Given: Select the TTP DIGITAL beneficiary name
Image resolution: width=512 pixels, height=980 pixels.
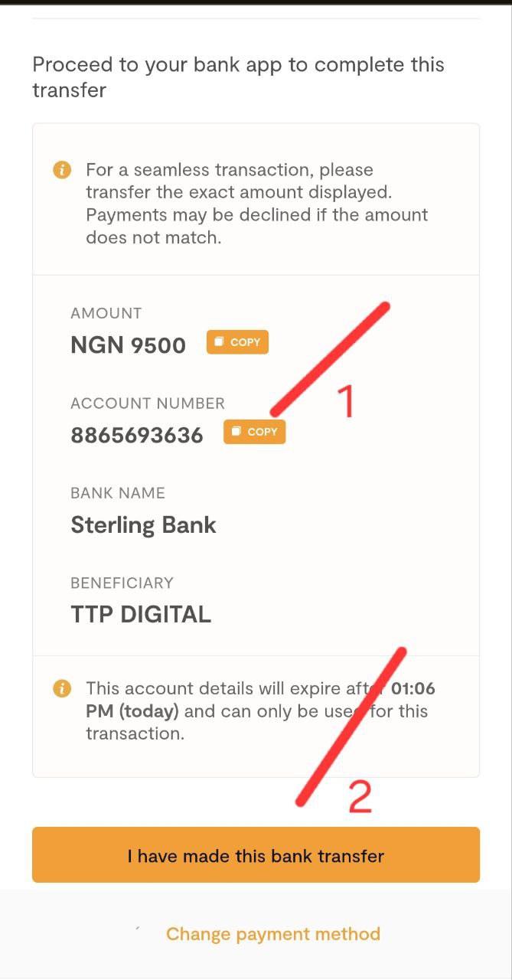Looking at the screenshot, I should [x=141, y=615].
